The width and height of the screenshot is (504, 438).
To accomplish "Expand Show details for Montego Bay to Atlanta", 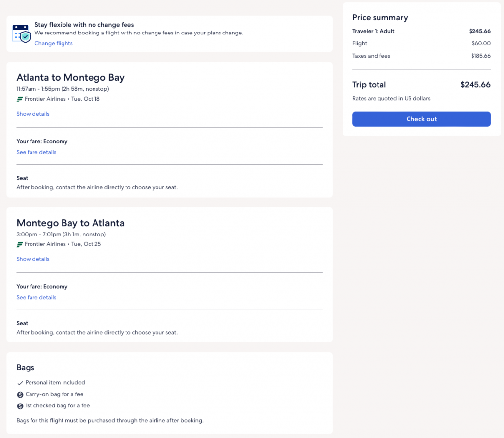I will 33,259.
